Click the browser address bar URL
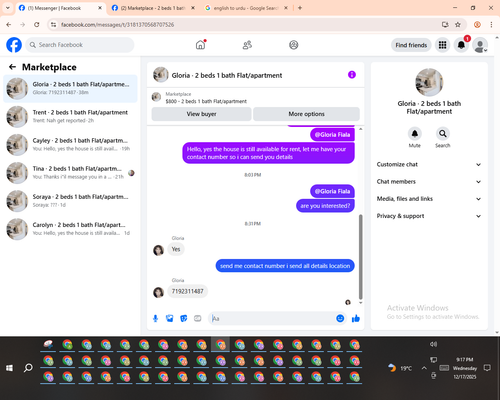The height and width of the screenshot is (400, 500). (117, 25)
